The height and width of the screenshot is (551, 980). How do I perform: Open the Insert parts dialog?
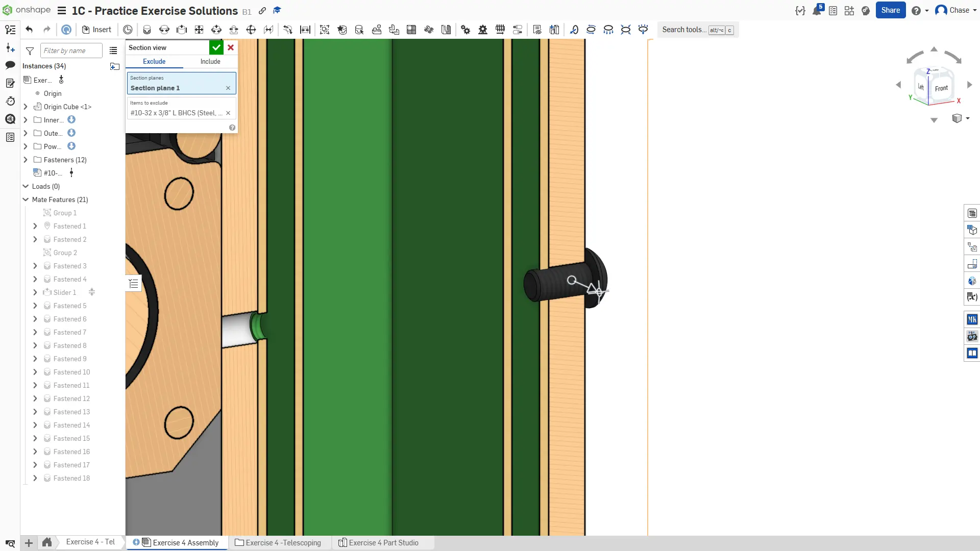pos(96,30)
